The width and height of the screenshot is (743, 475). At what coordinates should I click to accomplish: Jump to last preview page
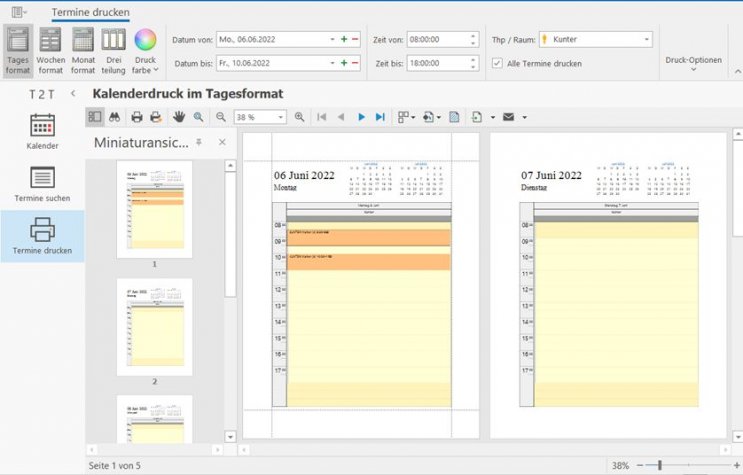tap(380, 117)
